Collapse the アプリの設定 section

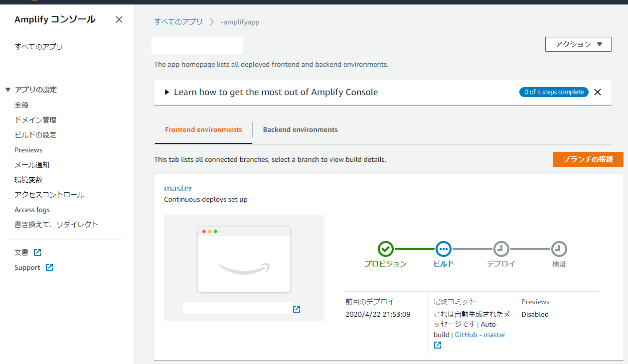(x=7, y=90)
